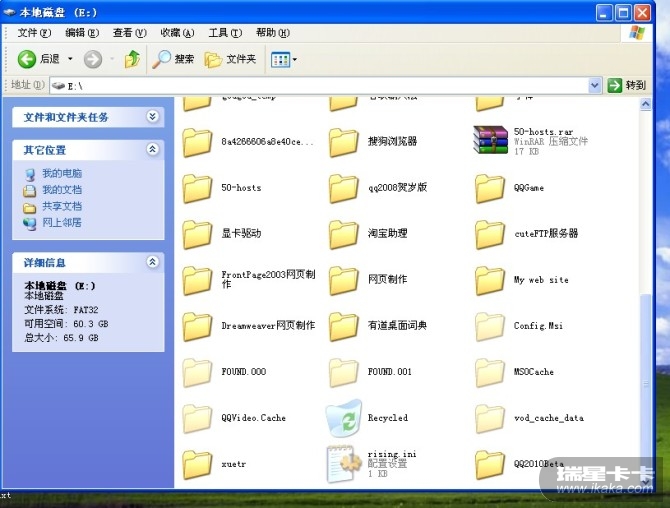Select the 有道桌面词典 folder icon

pyautogui.click(x=344, y=327)
